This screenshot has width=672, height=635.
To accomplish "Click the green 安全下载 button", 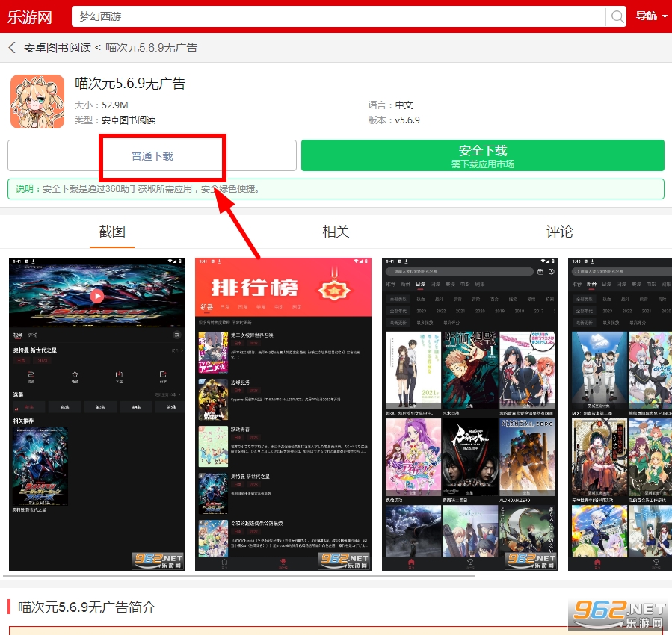I will pyautogui.click(x=483, y=156).
